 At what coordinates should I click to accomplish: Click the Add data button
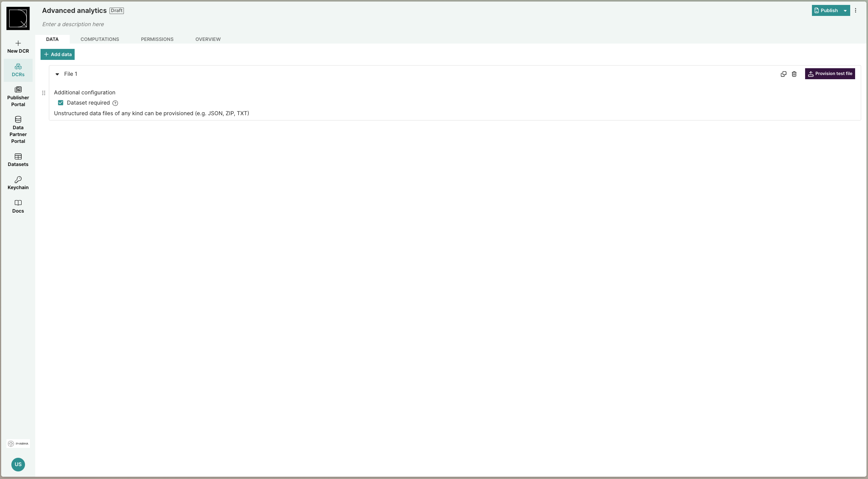pos(57,54)
